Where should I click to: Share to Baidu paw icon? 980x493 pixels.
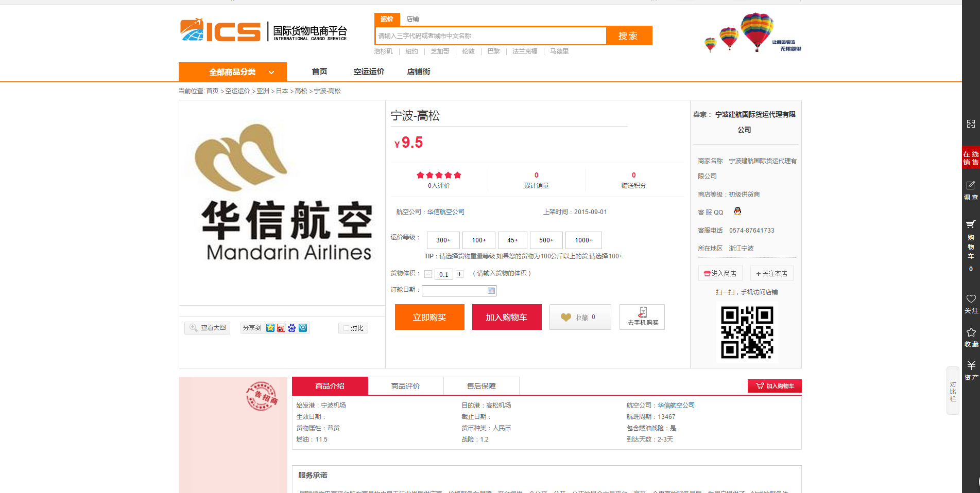[x=292, y=328]
